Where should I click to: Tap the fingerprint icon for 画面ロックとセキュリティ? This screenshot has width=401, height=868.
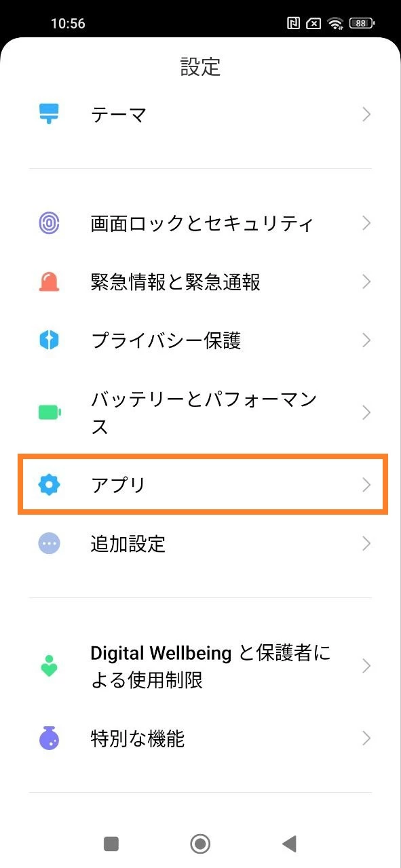click(x=50, y=223)
